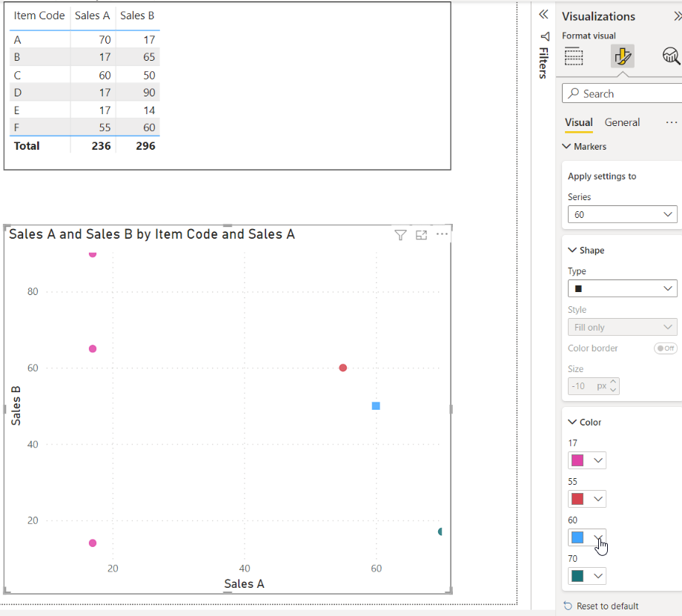Switch to the Visual tab
The height and width of the screenshot is (616, 682).
pos(578,122)
